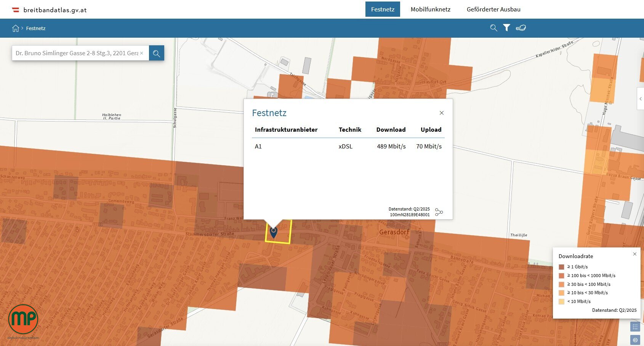
Task: Click the ≥ 1 Gbit/s legend color swatch
Action: (x=561, y=267)
